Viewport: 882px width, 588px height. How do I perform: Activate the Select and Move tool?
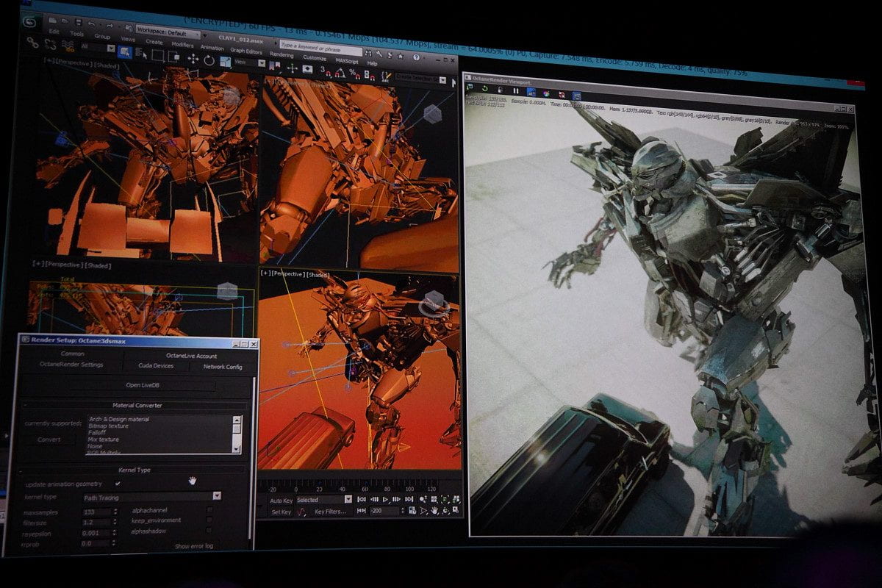[x=193, y=58]
